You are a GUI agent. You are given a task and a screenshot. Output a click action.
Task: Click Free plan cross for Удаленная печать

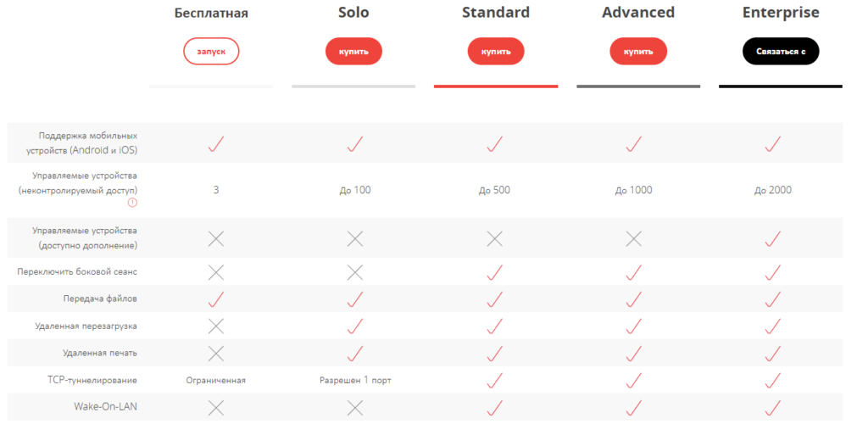point(216,354)
